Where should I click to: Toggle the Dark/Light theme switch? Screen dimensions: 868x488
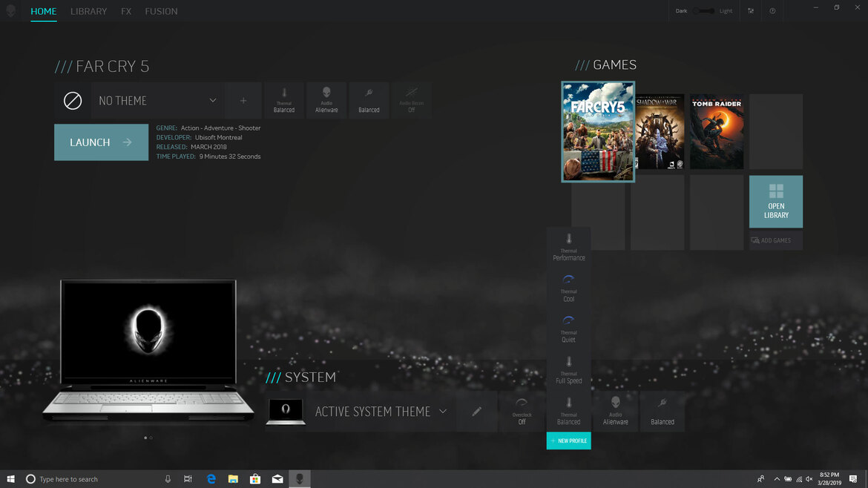[x=703, y=11]
